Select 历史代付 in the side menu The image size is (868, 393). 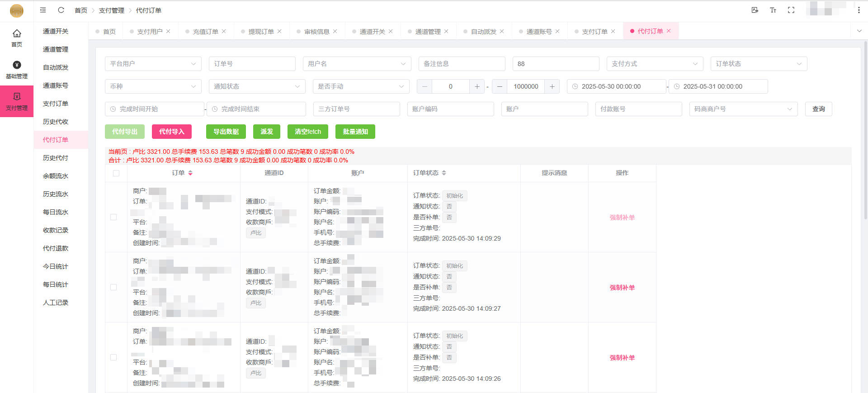56,158
